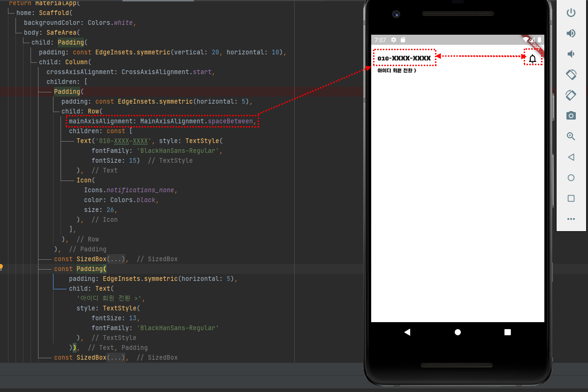Click the emulator power button icon

coord(571,13)
